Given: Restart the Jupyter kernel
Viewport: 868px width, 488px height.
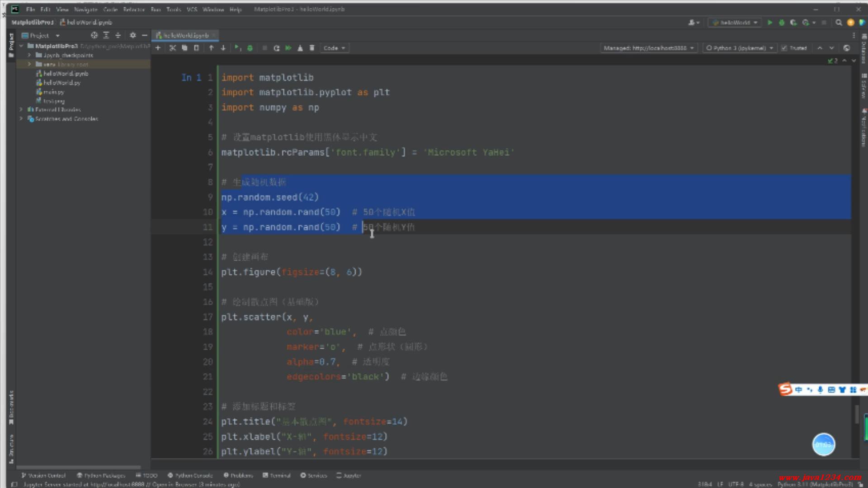Looking at the screenshot, I should (x=276, y=48).
